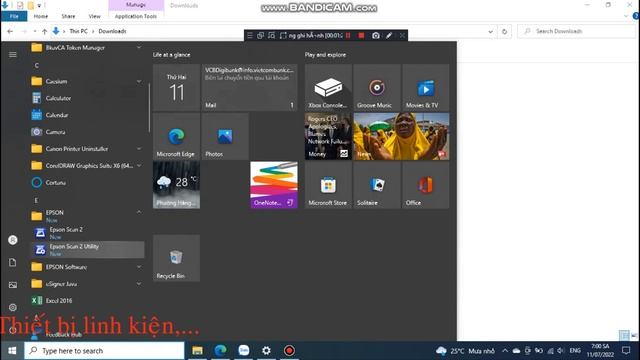The image size is (640, 360).
Task: Launch Epson Scan 2 Utility
Action: [87, 249]
